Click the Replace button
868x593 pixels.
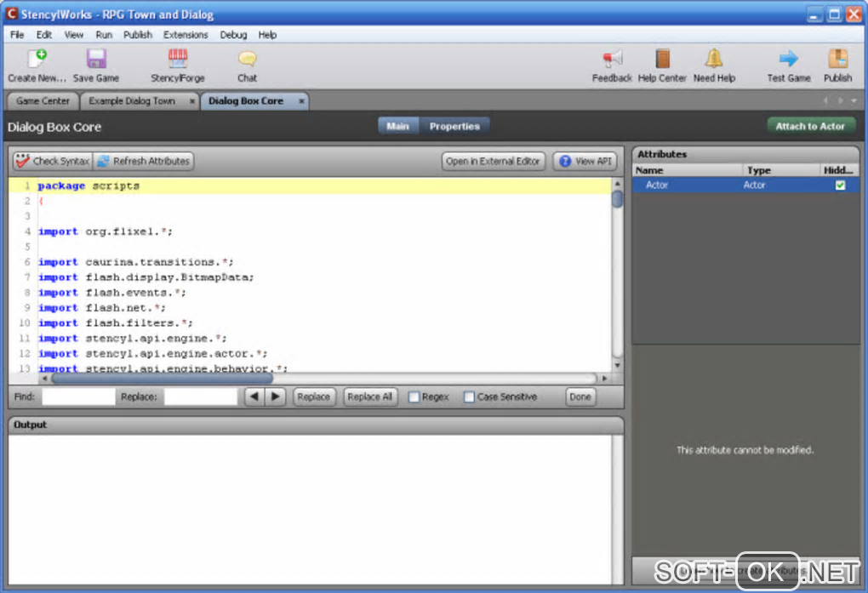coord(314,396)
